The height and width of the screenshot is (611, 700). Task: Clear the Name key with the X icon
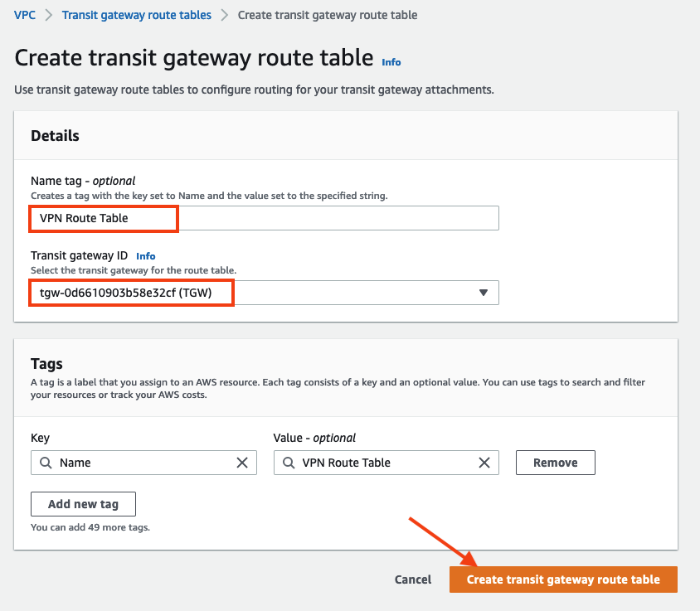coord(242,463)
